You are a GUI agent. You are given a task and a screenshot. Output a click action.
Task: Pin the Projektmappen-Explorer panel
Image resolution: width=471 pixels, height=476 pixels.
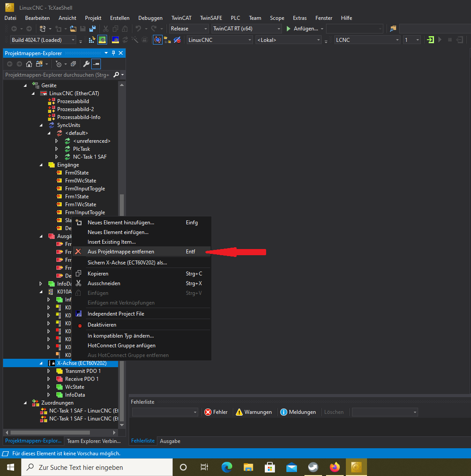114,53
